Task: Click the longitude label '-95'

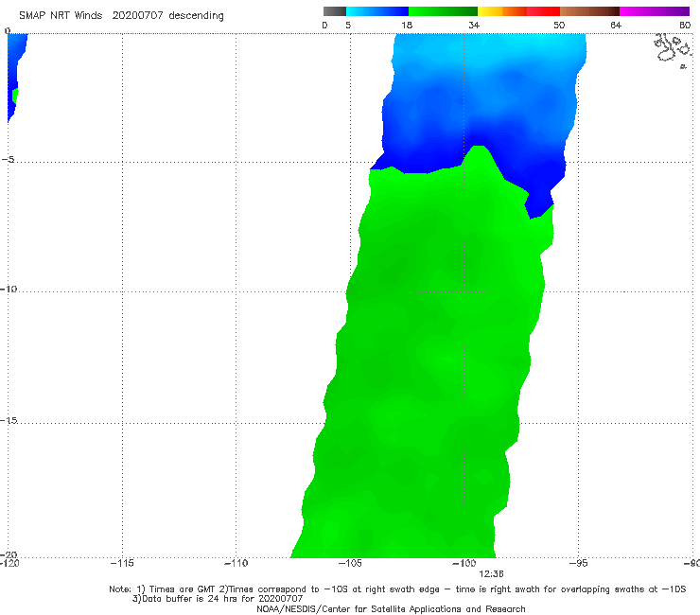Action: [x=578, y=563]
